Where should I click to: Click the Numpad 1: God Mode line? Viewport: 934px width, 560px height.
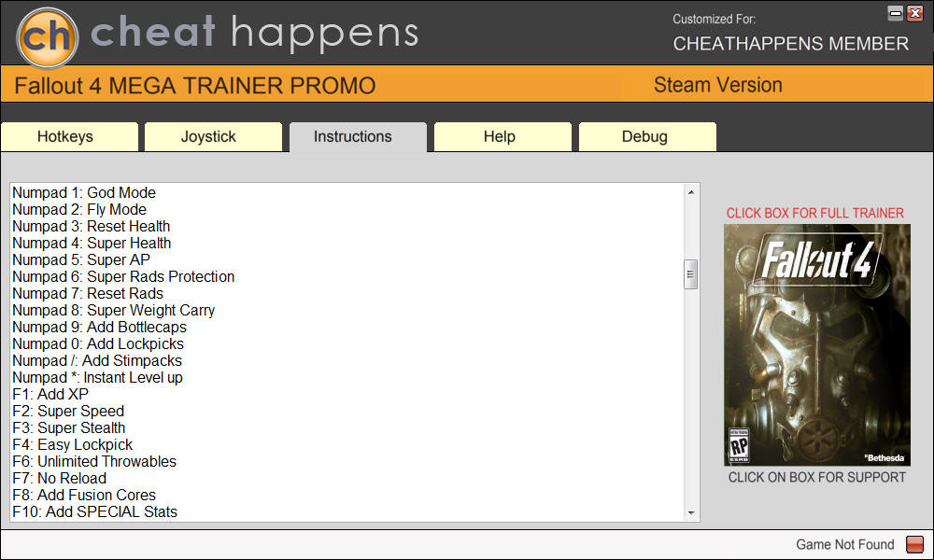pyautogui.click(x=84, y=193)
